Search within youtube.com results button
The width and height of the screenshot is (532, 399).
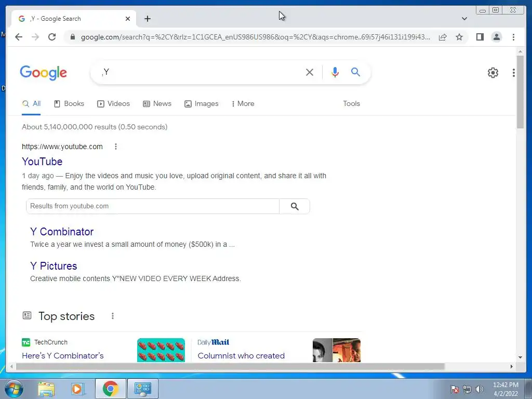pos(295,206)
